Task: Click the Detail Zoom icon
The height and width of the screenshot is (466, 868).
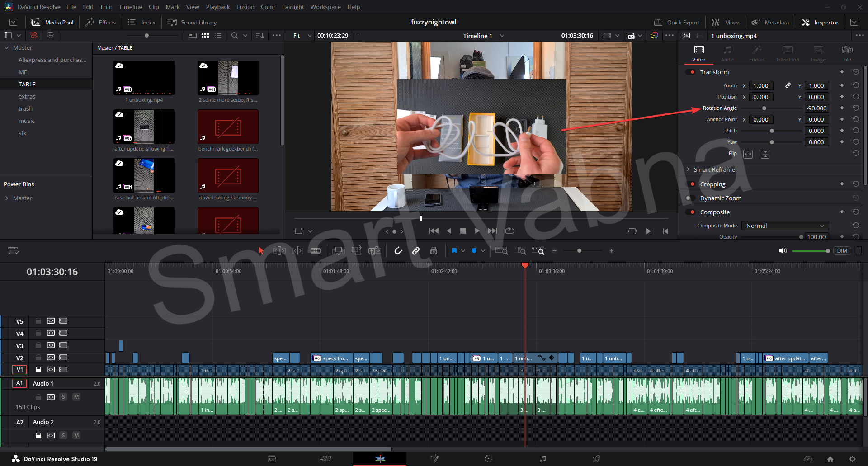Action: click(520, 251)
